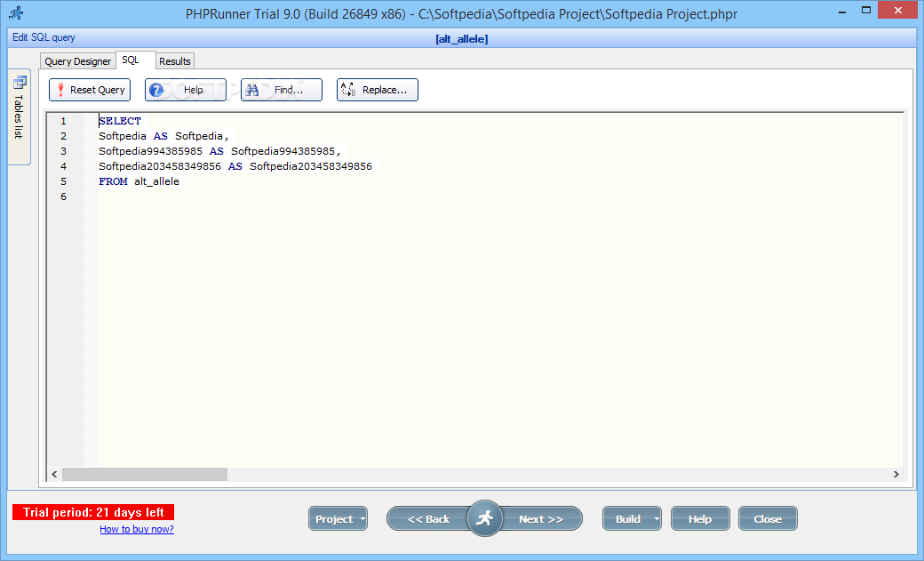Go to the previous step with Back

pyautogui.click(x=428, y=519)
